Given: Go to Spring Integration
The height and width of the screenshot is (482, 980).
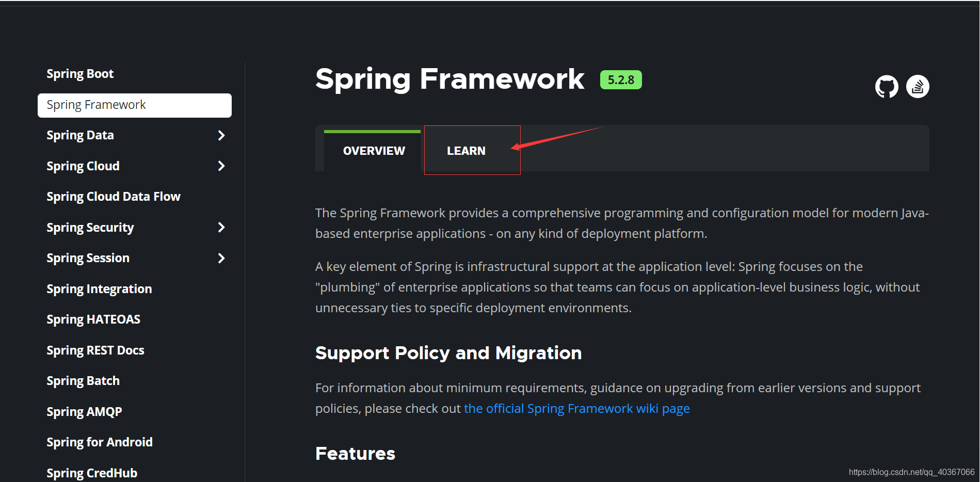Looking at the screenshot, I should 99,289.
